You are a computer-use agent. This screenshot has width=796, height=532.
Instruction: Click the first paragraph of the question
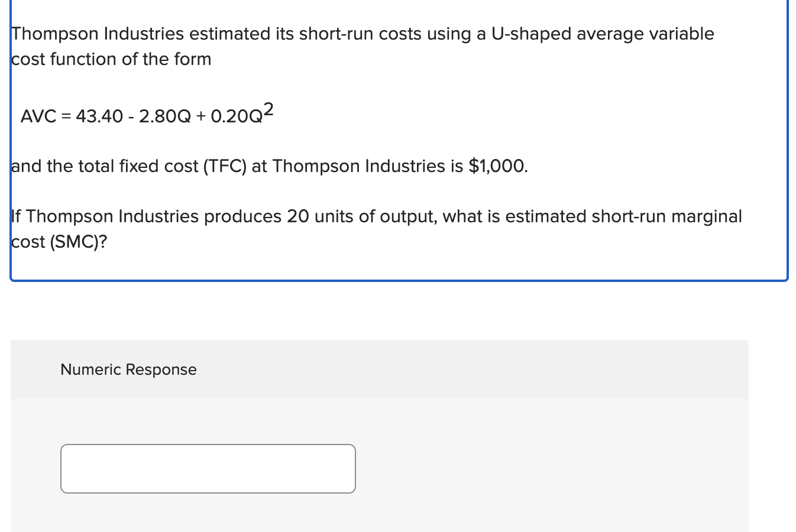362,46
